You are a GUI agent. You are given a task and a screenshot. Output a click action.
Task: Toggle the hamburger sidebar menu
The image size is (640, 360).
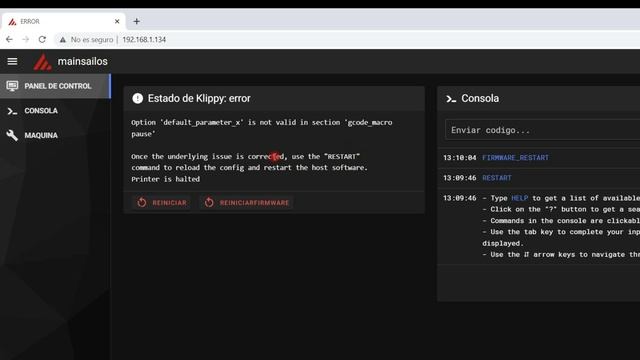click(12, 61)
